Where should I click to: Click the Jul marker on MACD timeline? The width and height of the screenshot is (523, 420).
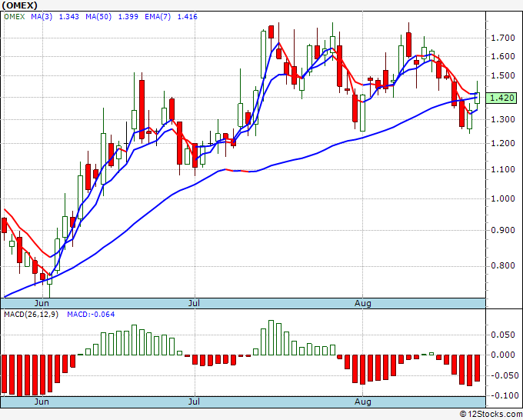click(194, 402)
